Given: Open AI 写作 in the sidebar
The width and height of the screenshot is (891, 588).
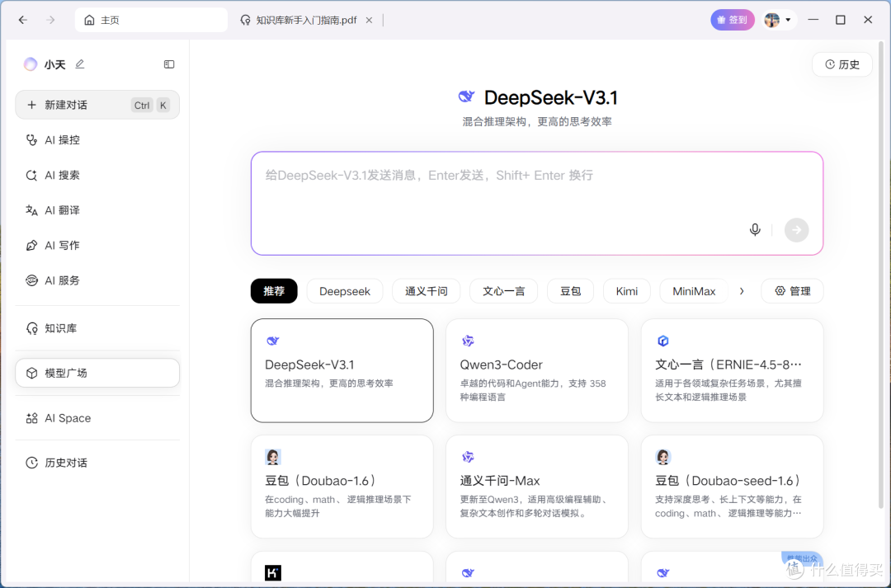Looking at the screenshot, I should pyautogui.click(x=97, y=246).
